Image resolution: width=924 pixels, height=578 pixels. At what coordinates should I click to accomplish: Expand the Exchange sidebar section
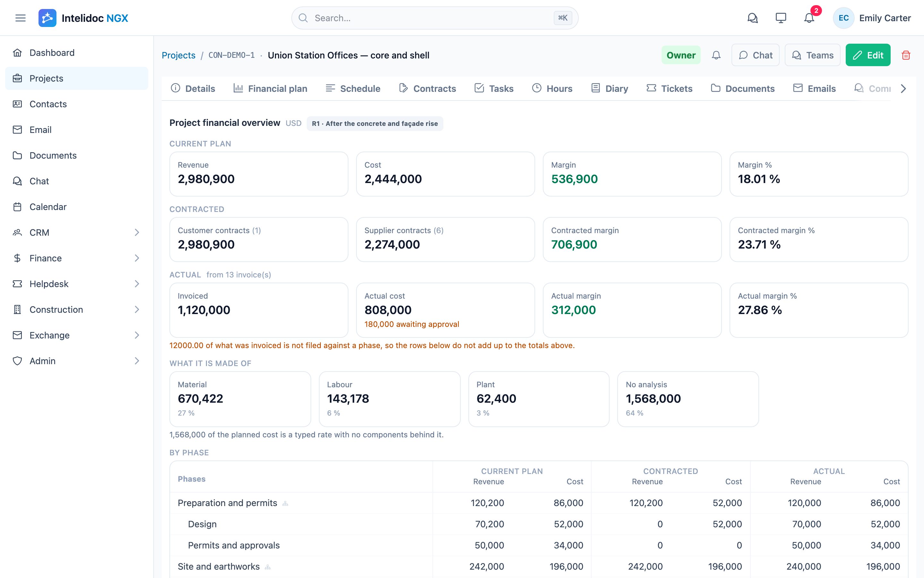77,335
